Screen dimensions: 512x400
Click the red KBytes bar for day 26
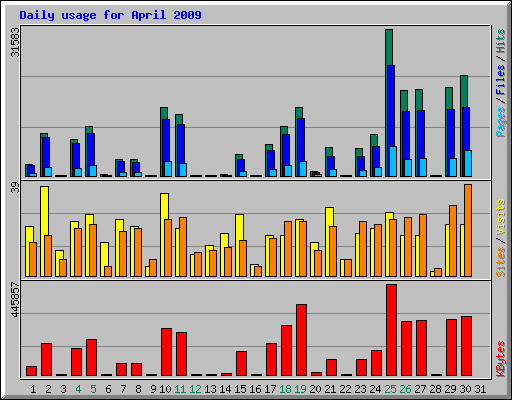(406, 348)
